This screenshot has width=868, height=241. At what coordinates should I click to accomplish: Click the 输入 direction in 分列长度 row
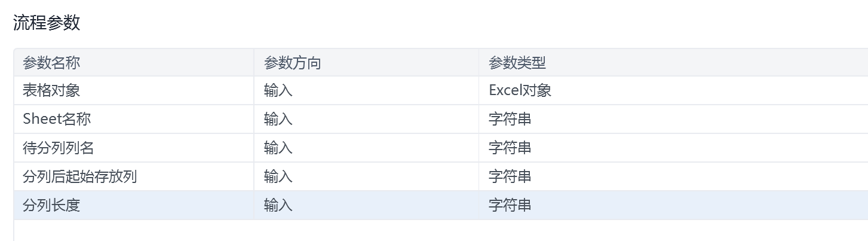pyautogui.click(x=278, y=205)
